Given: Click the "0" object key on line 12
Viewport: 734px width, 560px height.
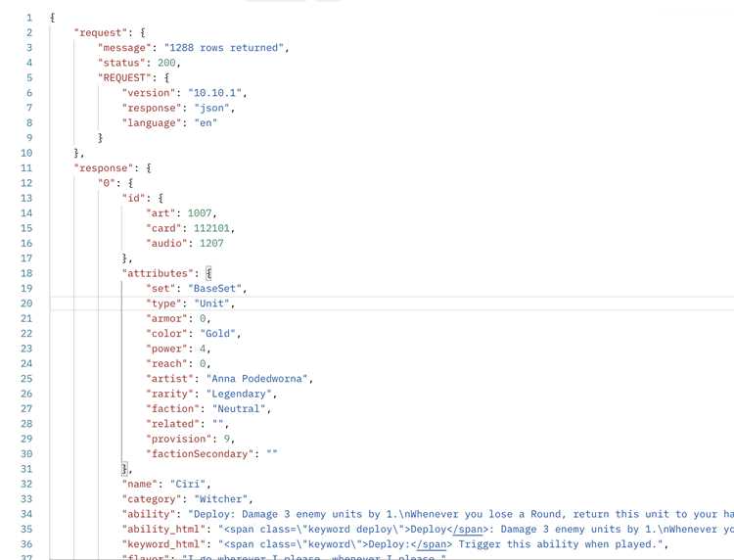Looking at the screenshot, I should 107,183.
